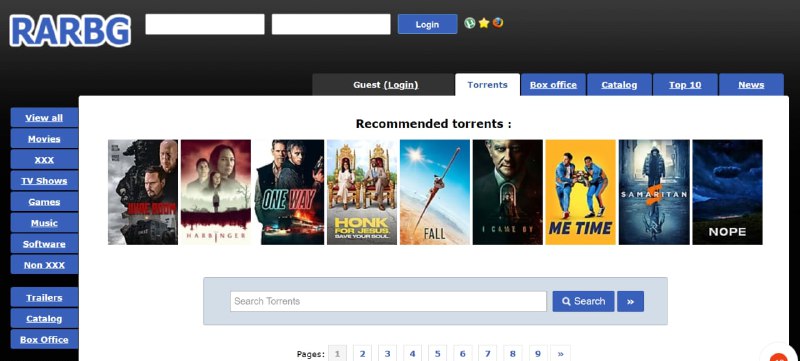This screenshot has height=361, width=800.
Task: Open the Honk for Jesus poster
Action: point(362,192)
